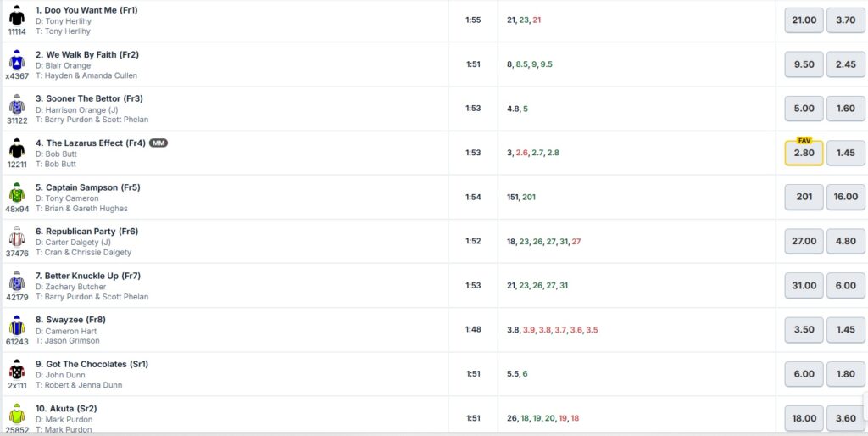Select the 3.50 win odds for Swayzee
Viewport: 868px width, 436px height.
tap(804, 329)
